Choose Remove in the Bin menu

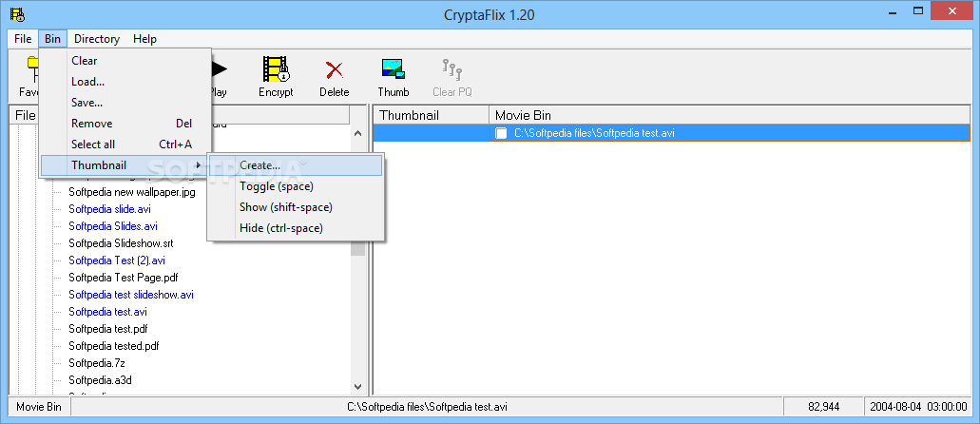125,124
